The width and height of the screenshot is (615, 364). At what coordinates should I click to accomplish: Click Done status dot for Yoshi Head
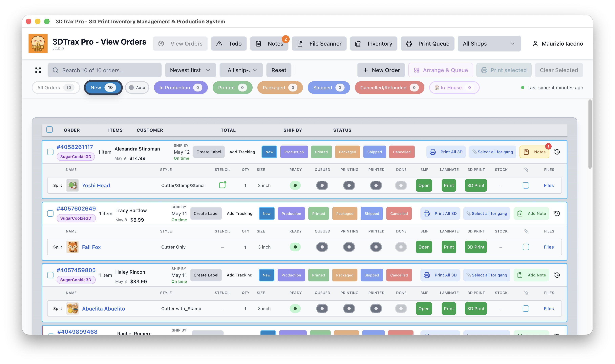coord(401,185)
